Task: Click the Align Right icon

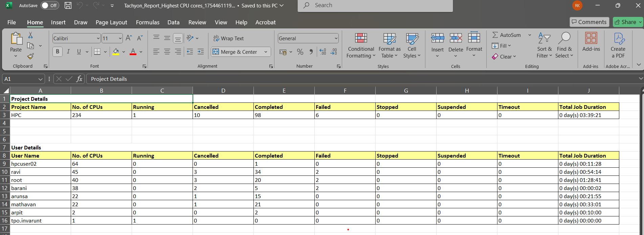Action: [x=178, y=52]
